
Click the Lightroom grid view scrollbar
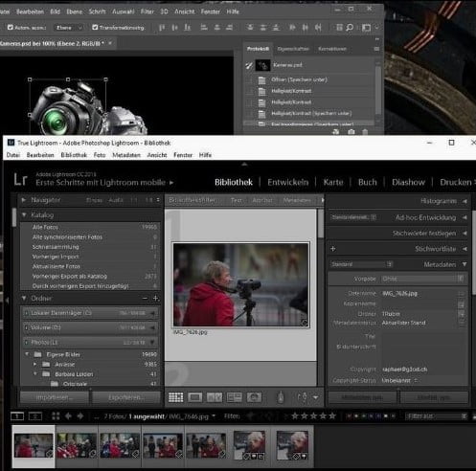tap(321, 223)
